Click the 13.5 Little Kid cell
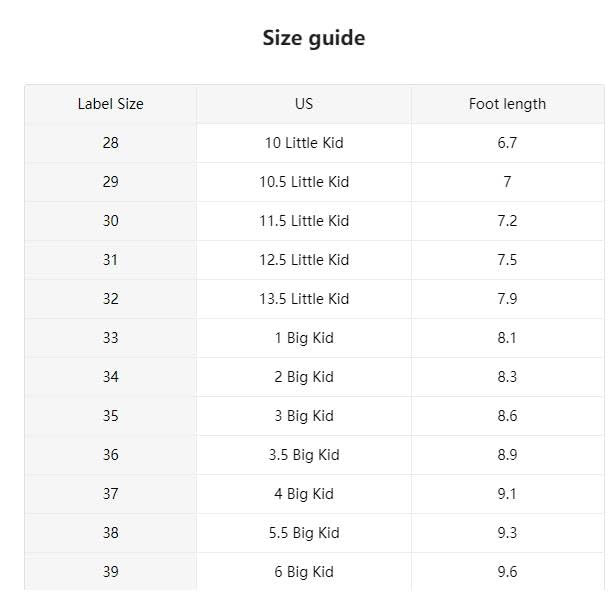The height and width of the screenshot is (603, 610). coord(304,299)
